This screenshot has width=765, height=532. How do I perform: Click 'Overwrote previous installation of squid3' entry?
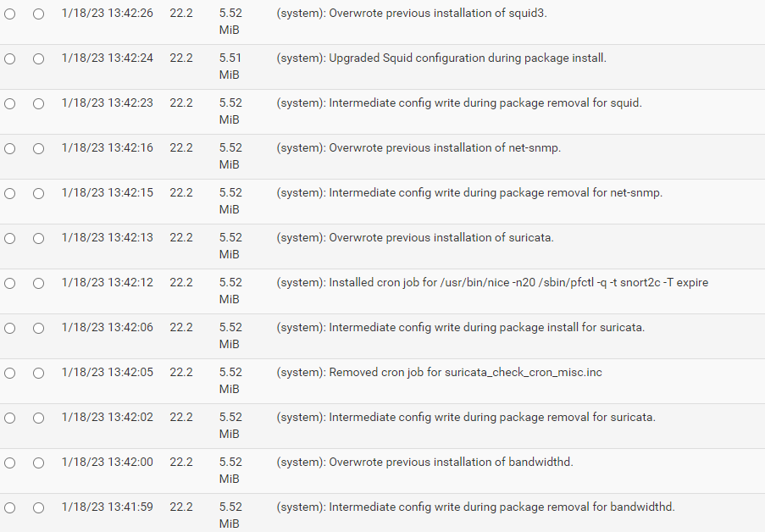click(x=412, y=14)
